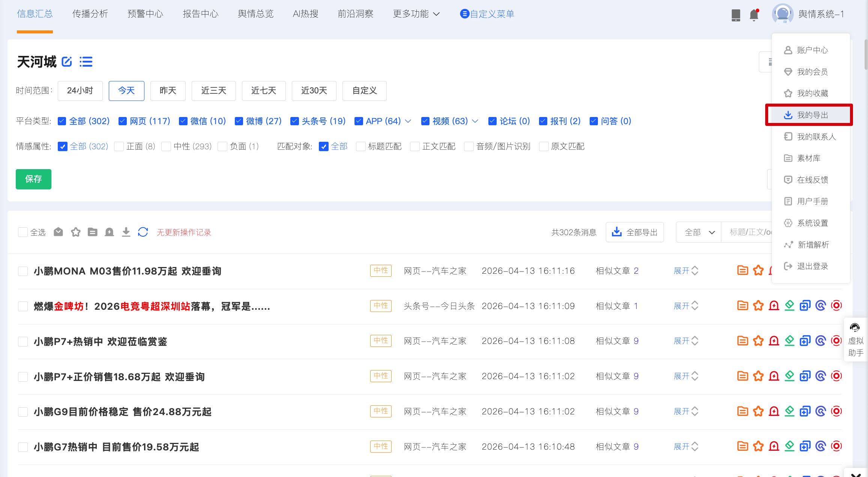The height and width of the screenshot is (477, 868).
Task: Open 报告中心 tab
Action: [200, 14]
